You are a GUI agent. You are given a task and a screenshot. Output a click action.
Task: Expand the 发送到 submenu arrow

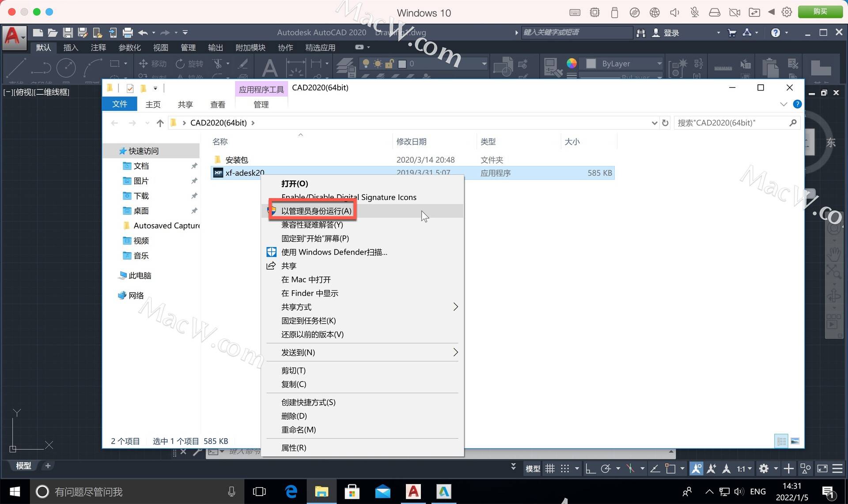point(455,352)
